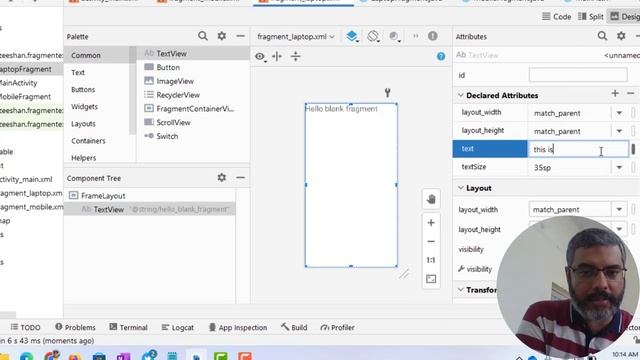The height and width of the screenshot is (360, 640).
Task: Collapse Declared Attributes section
Action: (x=461, y=95)
